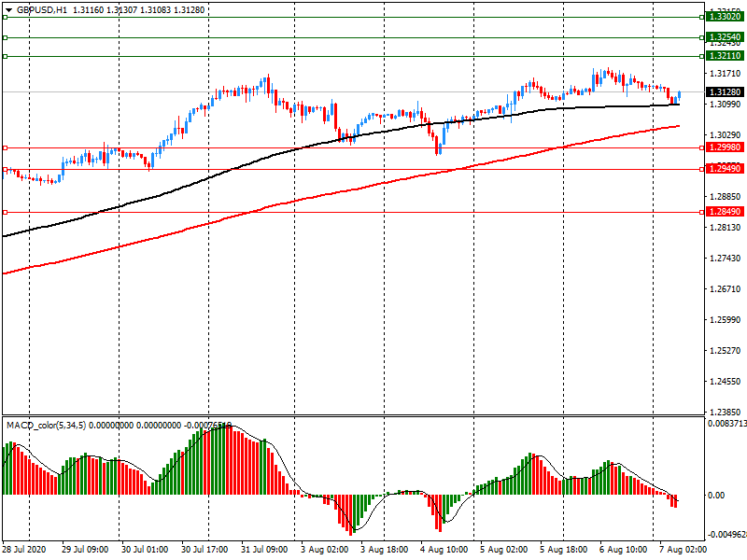This screenshot has height=560, width=747.
Task: Click left handle of the 1.29980 line
Action: coord(6,148)
